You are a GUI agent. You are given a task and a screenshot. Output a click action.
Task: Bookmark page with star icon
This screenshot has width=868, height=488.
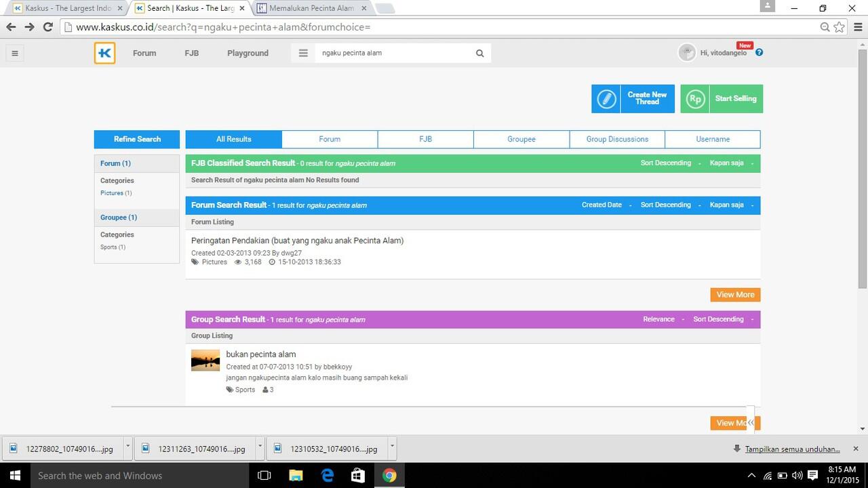(x=840, y=27)
